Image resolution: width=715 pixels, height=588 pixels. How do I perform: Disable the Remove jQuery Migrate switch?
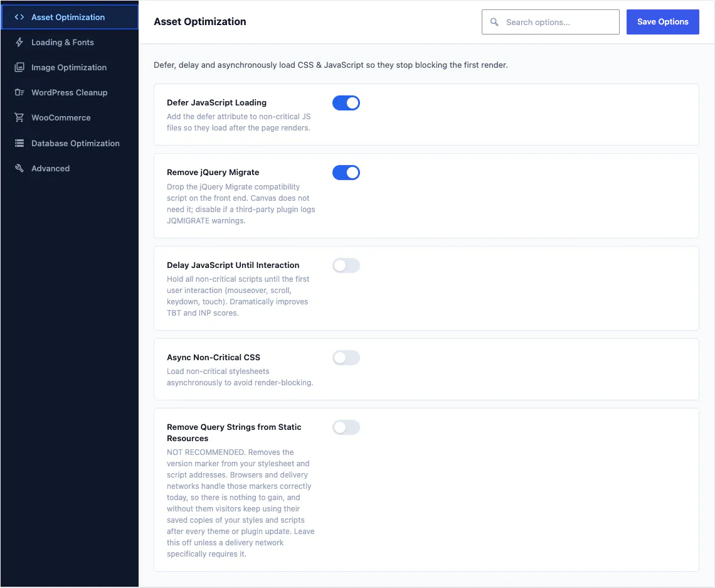pos(346,173)
